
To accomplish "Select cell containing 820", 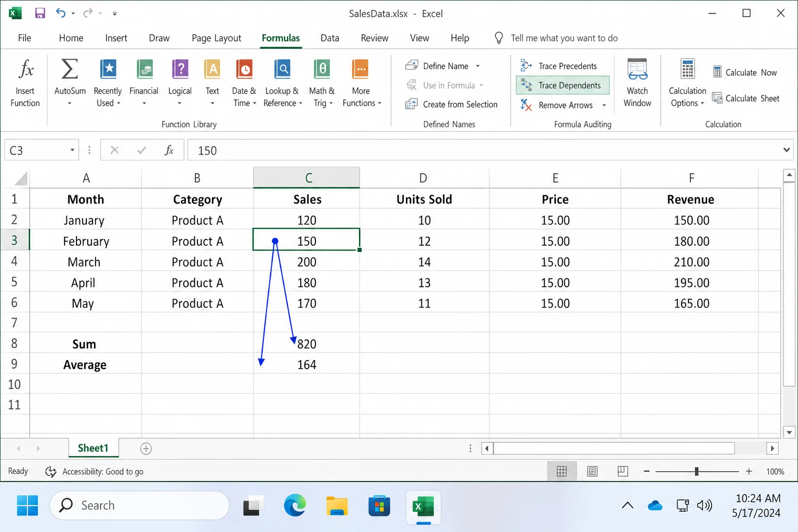I will [x=307, y=343].
